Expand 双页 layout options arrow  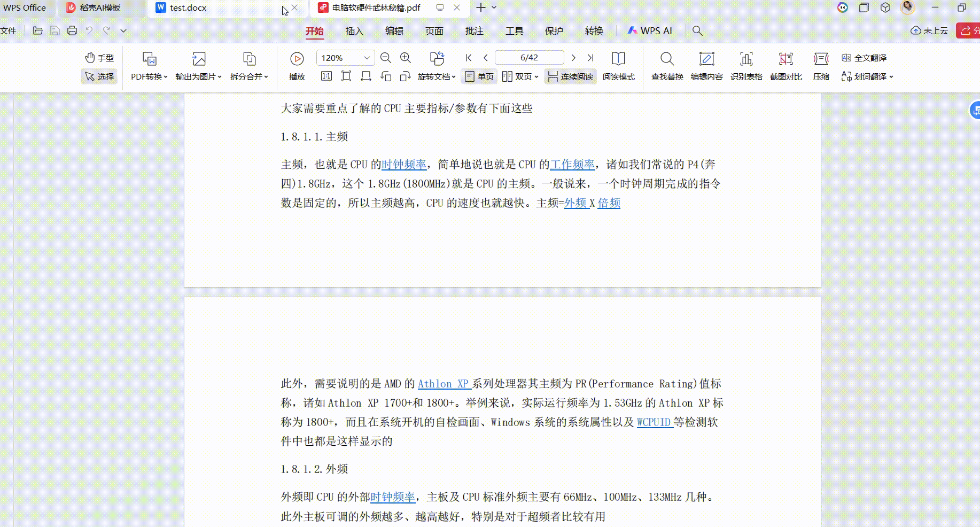(x=536, y=76)
